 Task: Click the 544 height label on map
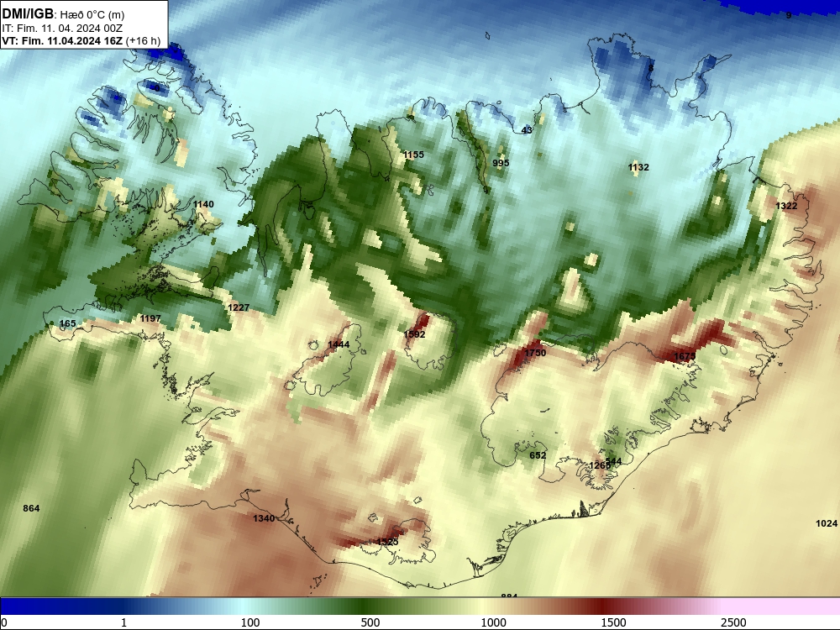(614, 461)
